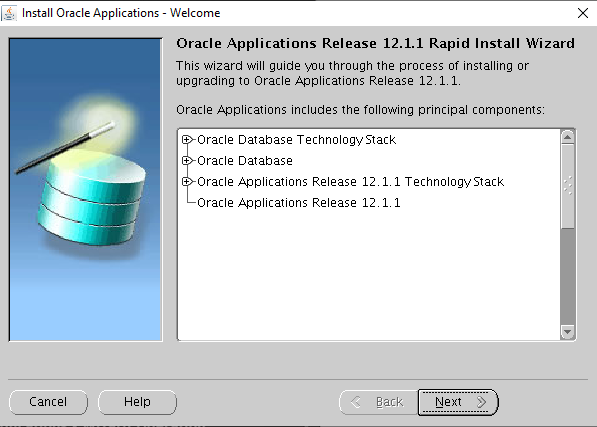
Task: Select the Oracle Database tree label
Action: click(245, 161)
